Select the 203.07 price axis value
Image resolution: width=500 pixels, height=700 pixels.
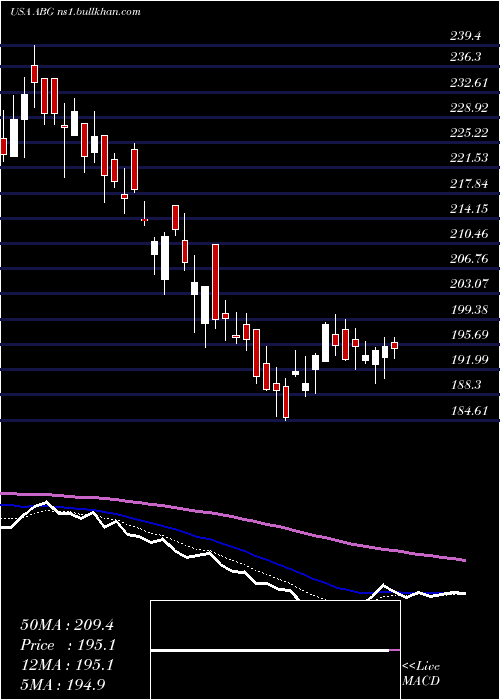468,283
